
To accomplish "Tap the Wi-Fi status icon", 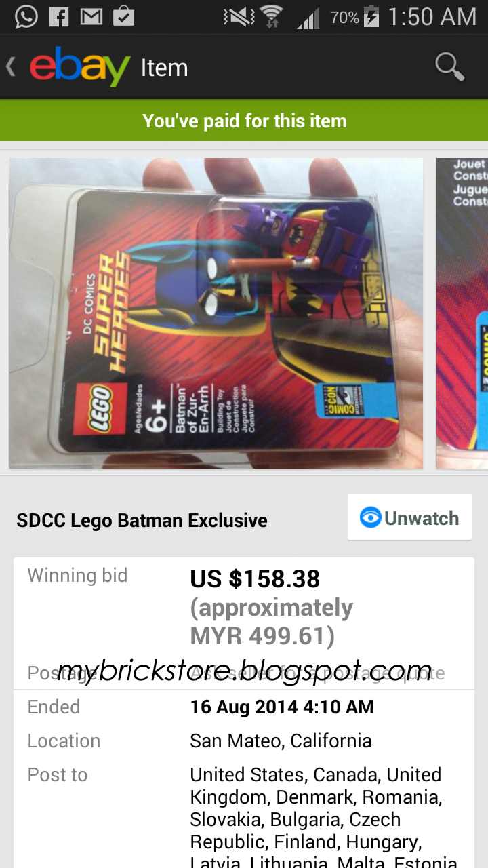I will pos(271,16).
